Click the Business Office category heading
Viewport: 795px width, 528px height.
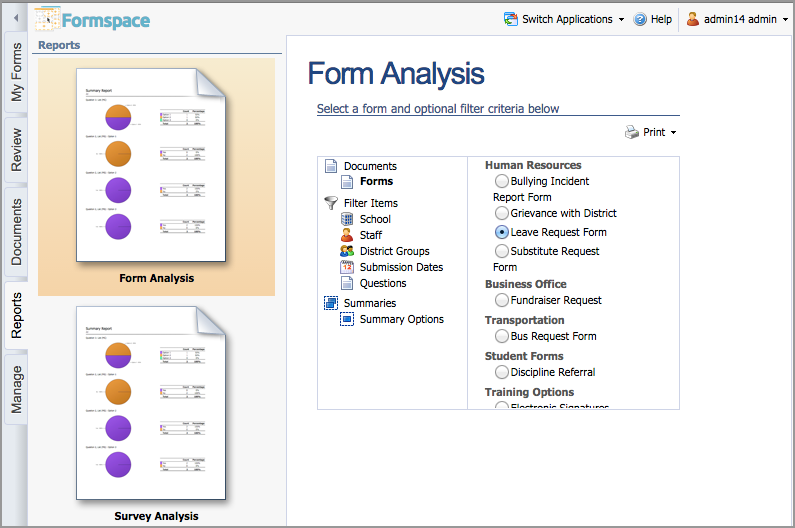click(x=525, y=284)
